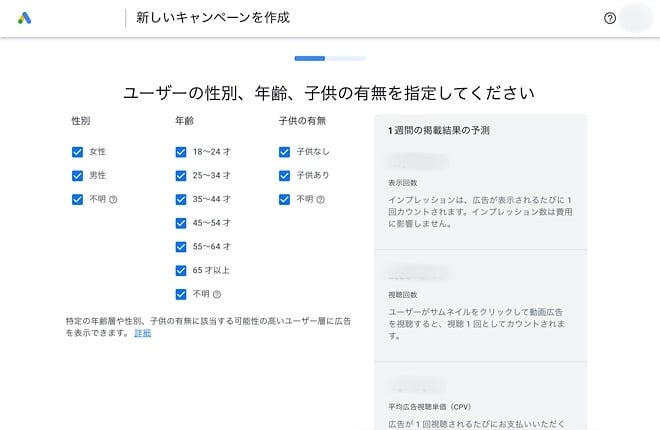Toggle the 男性 gender checkbox

tap(78, 176)
